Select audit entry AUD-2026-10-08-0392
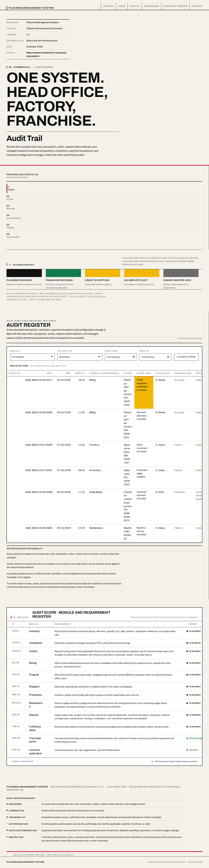The width and height of the screenshot is (209, 868). pyautogui.click(x=39, y=412)
